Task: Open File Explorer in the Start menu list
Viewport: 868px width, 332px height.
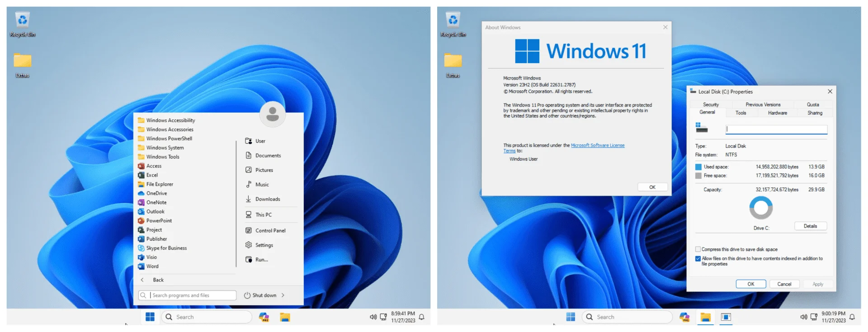Action: tap(156, 184)
